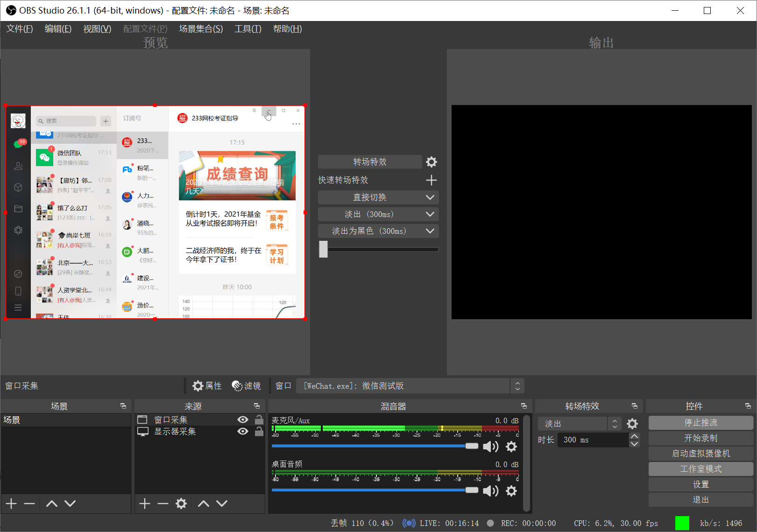Screen dimensions: 757x532
Task: Click the 时长 duration input field
Action: coord(593,440)
